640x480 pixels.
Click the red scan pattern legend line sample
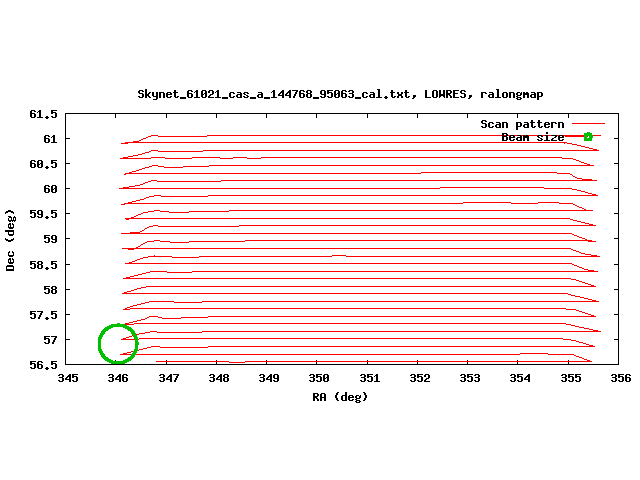pyautogui.click(x=588, y=123)
